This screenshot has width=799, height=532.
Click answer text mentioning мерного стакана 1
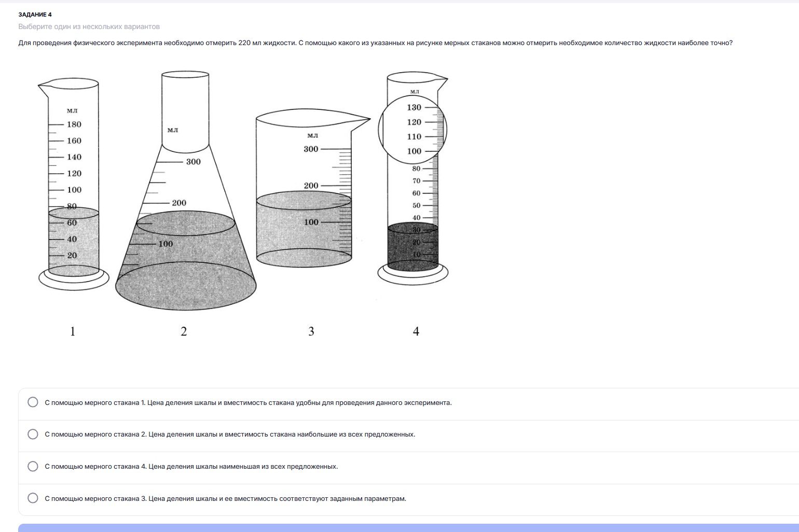[x=248, y=403]
